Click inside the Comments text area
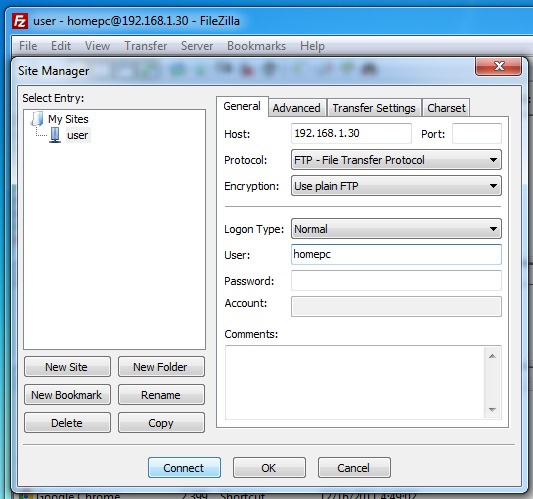 (x=355, y=382)
